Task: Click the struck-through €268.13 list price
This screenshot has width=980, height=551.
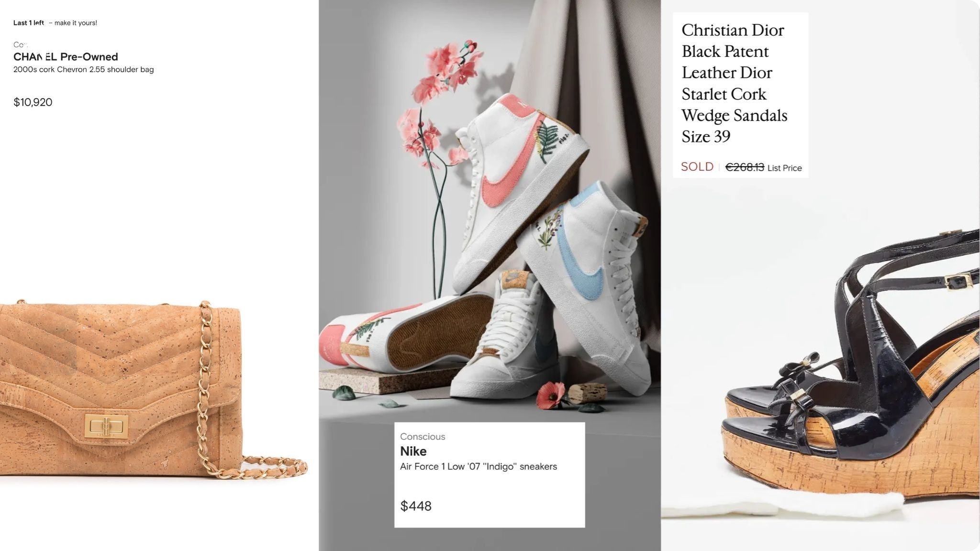Action: coord(745,167)
